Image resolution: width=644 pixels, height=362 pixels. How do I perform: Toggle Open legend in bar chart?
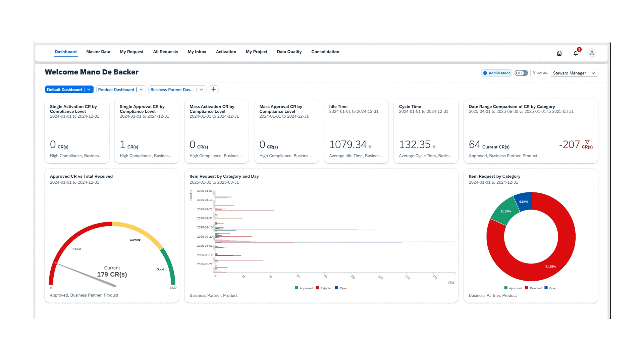[341, 288]
